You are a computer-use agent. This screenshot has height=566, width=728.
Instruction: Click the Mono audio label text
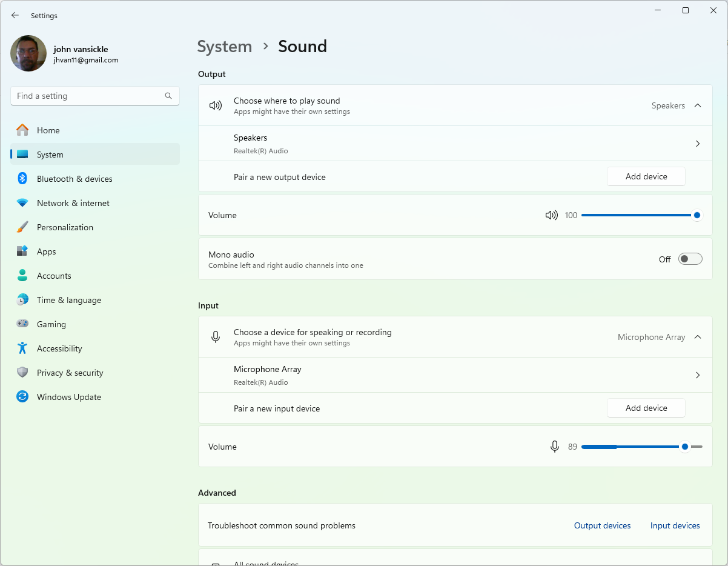point(231,255)
